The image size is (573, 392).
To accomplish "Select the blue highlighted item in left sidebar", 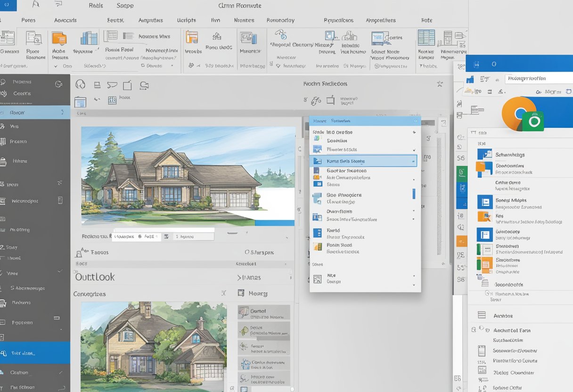I will point(35,353).
